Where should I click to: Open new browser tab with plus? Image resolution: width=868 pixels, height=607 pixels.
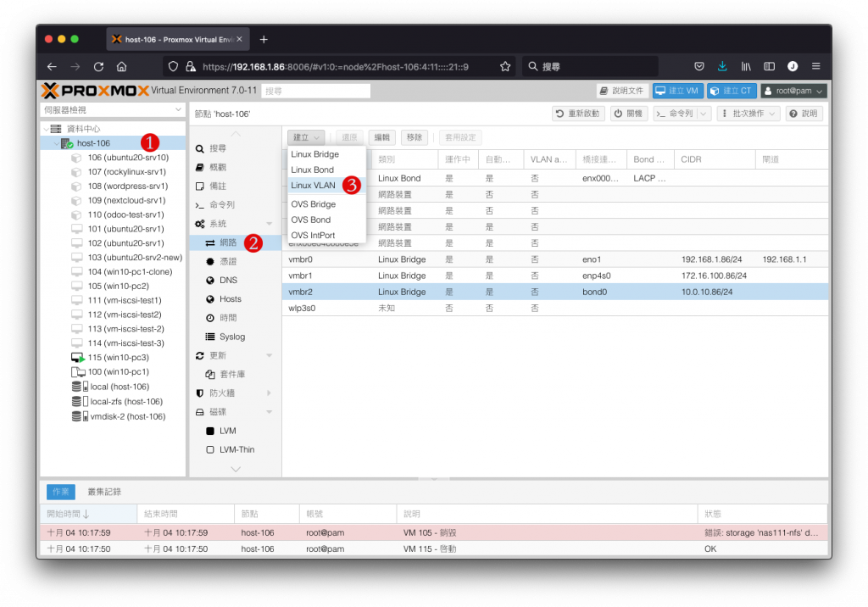click(264, 39)
